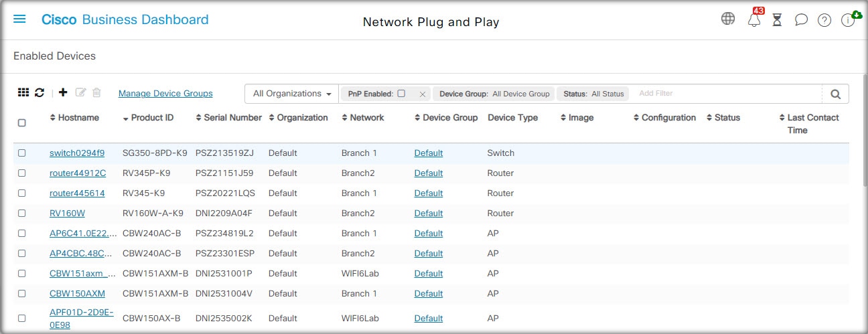Toggle the select-all header checkbox
868x334 pixels.
22,123
